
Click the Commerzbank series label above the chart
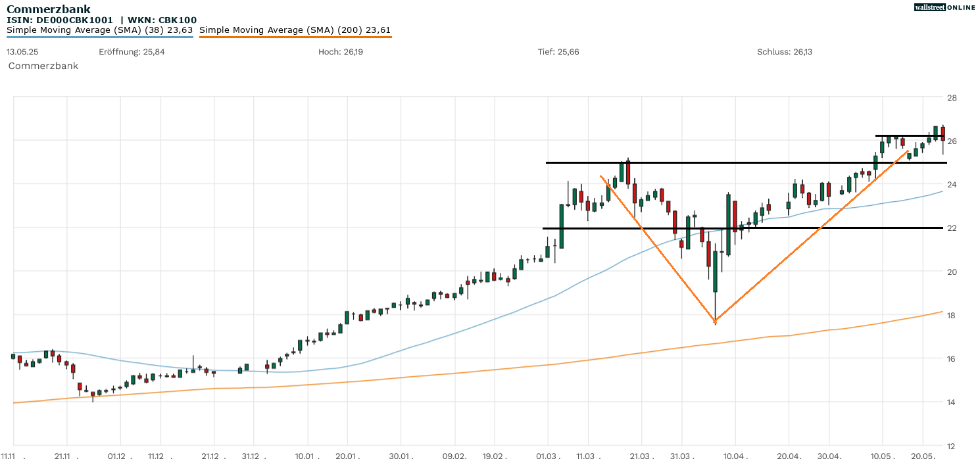point(43,66)
